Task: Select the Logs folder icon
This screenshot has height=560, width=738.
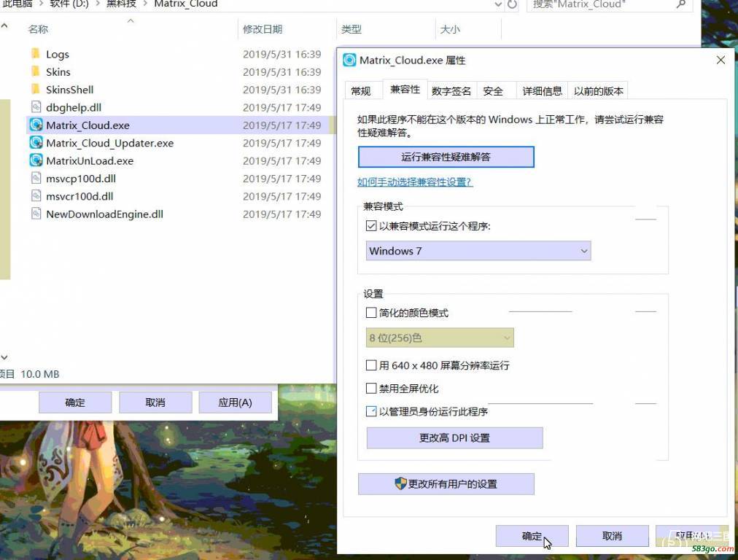Action: tap(36, 54)
